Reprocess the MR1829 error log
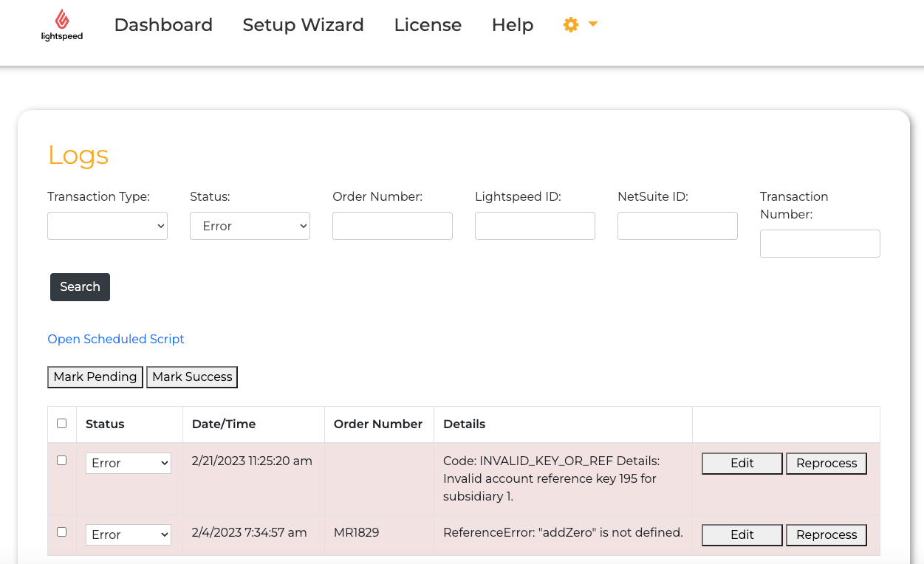 click(x=826, y=534)
